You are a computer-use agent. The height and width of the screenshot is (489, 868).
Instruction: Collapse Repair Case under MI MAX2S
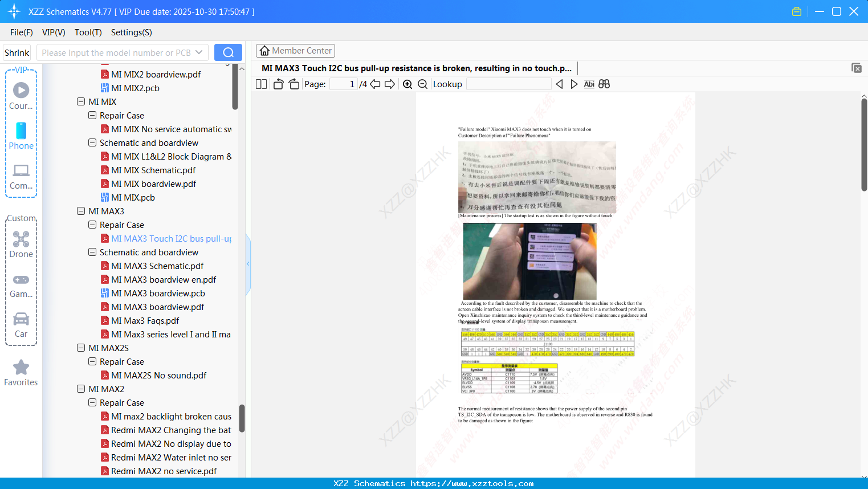click(92, 361)
